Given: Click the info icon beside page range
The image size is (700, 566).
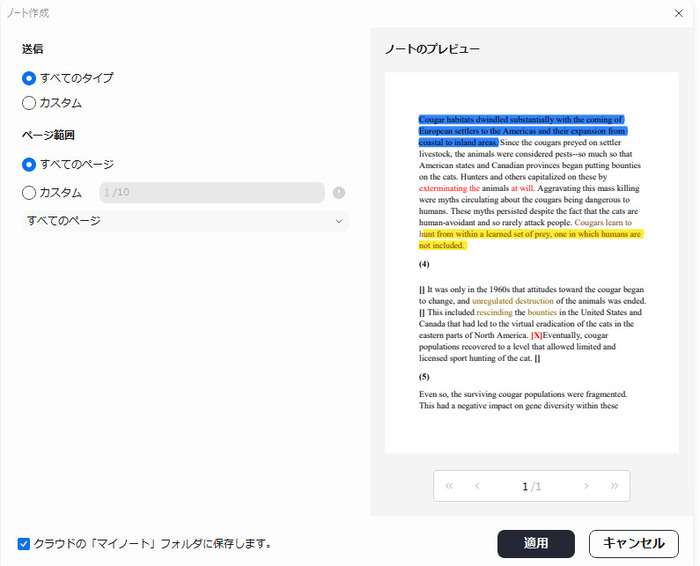Looking at the screenshot, I should click(x=339, y=193).
